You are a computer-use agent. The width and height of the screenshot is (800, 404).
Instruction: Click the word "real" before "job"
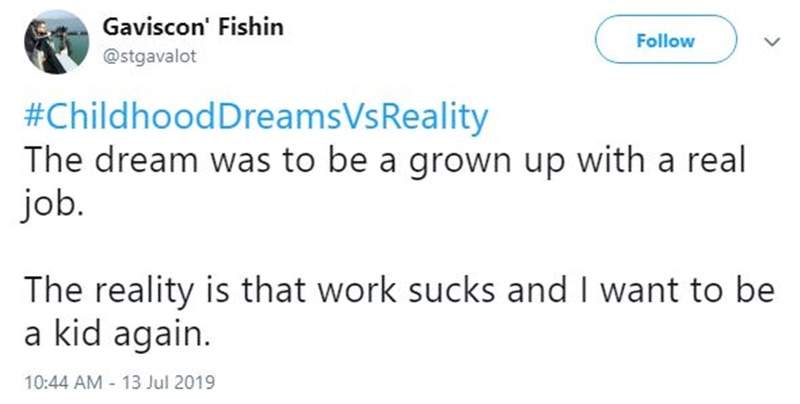(717, 162)
